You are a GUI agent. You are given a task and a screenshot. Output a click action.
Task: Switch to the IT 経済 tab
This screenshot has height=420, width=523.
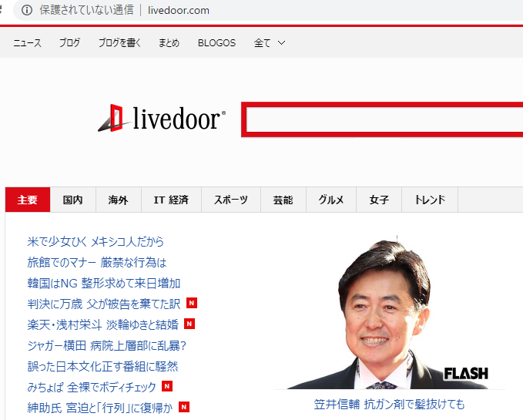tap(171, 200)
